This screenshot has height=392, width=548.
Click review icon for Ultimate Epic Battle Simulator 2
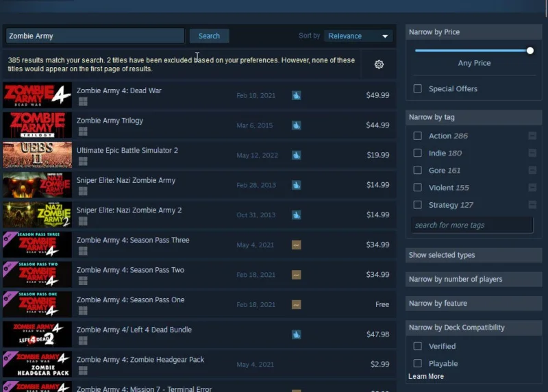(x=297, y=156)
